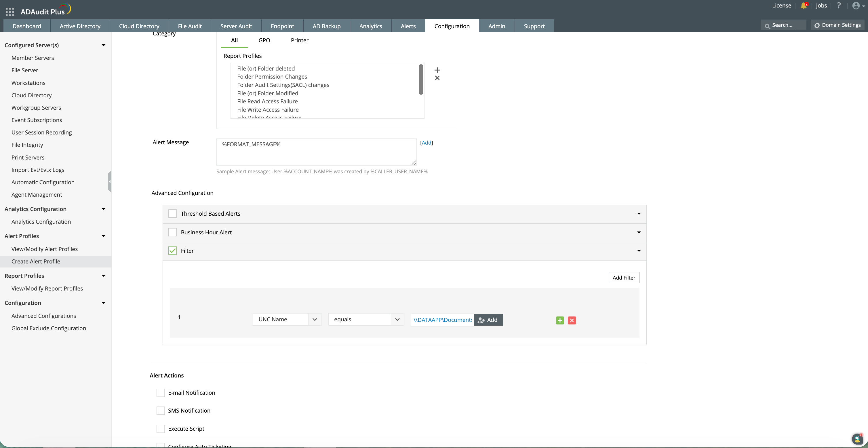Collapse the Configured Server(s) section
This screenshot has height=448, width=868.
click(103, 45)
